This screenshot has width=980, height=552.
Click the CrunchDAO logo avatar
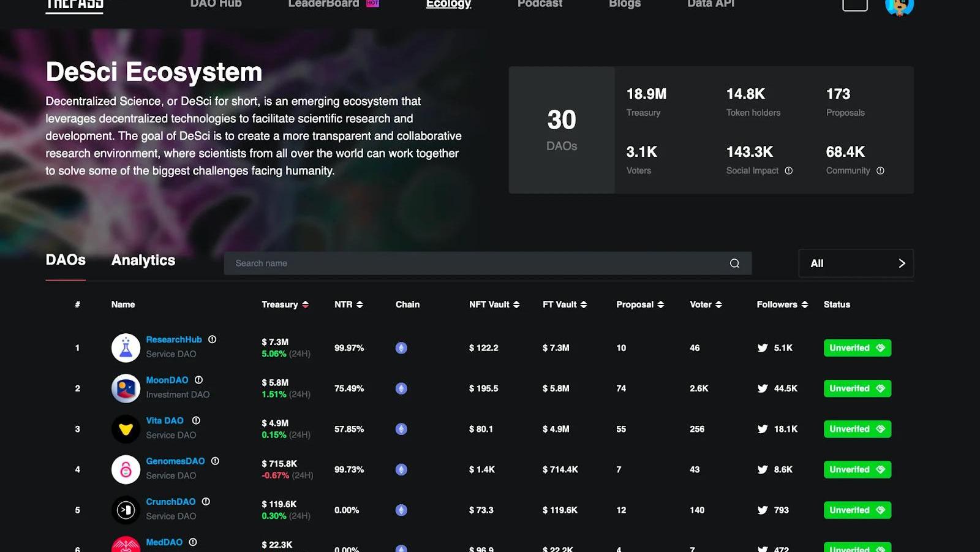tap(126, 510)
